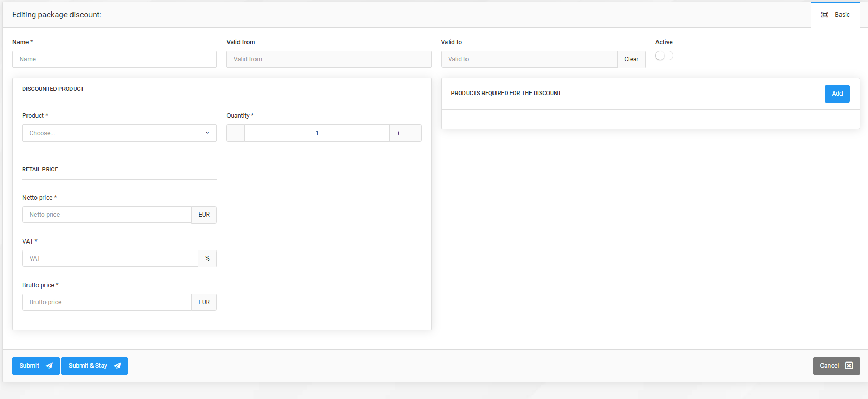Screen dimensions: 868x399
Task: Clear the Valid to date
Action: [631, 59]
